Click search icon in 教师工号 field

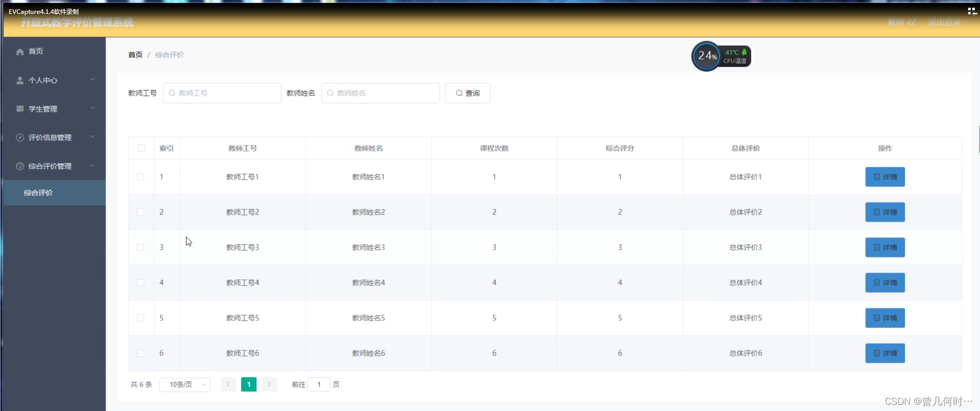click(x=172, y=93)
